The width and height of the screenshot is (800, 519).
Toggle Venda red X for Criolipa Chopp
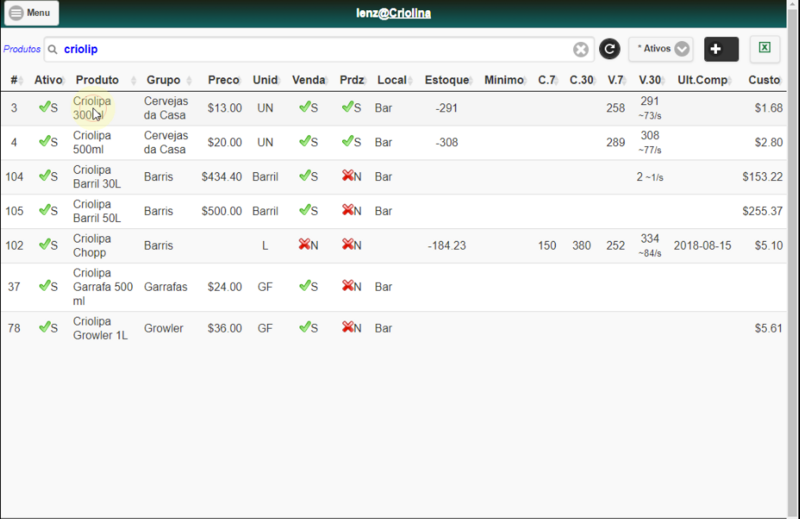(x=304, y=244)
